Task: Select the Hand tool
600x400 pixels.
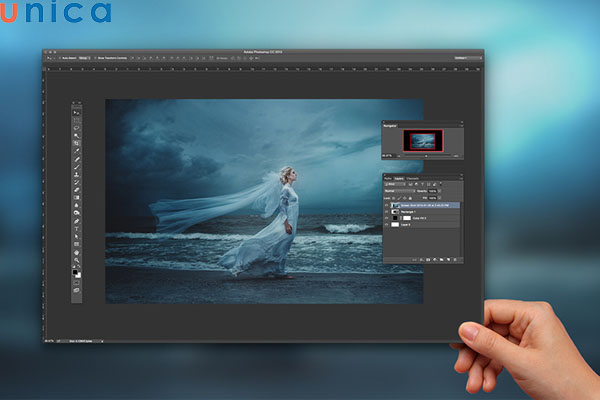Action: click(77, 253)
